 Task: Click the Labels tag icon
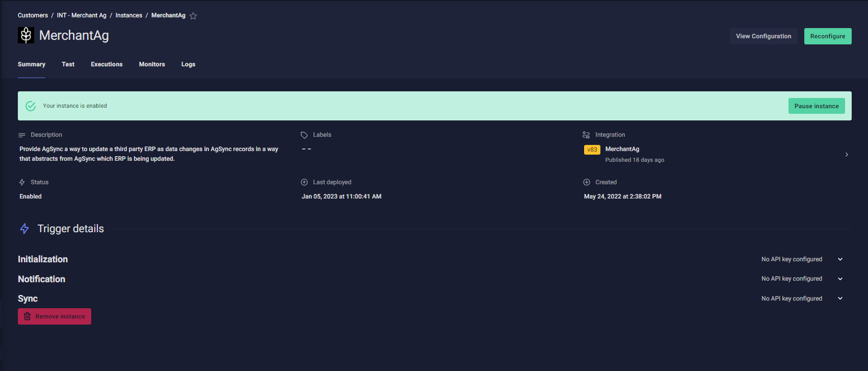pos(304,135)
